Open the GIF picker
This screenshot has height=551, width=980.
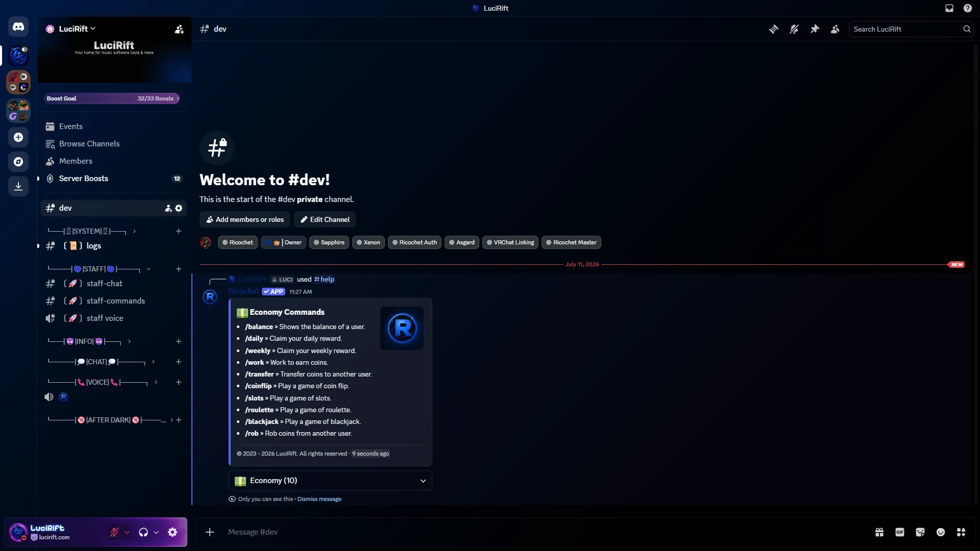(900, 532)
